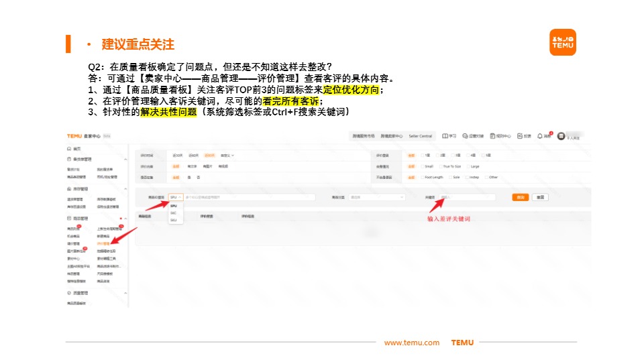Click the 重置 reset button
This screenshot has height=362, width=644.
click(540, 197)
